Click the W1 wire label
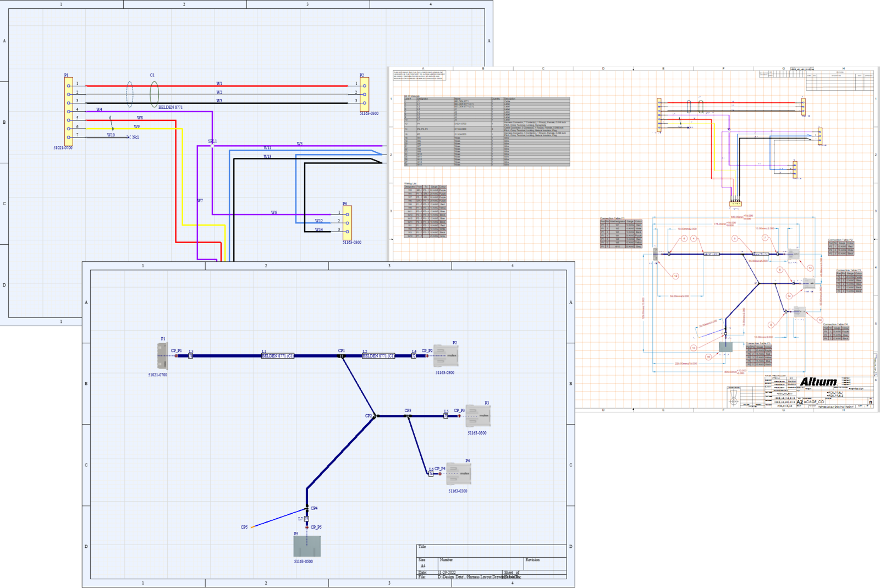Viewport: 880px width, 588px height. [219, 84]
